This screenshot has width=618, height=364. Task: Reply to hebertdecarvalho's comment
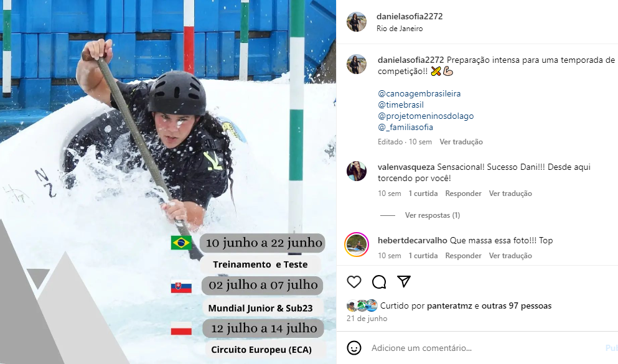point(463,256)
